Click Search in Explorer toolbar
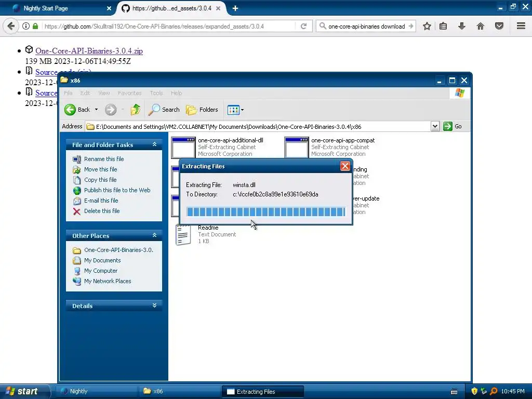Viewport: 532px width, 399px height. tap(164, 110)
